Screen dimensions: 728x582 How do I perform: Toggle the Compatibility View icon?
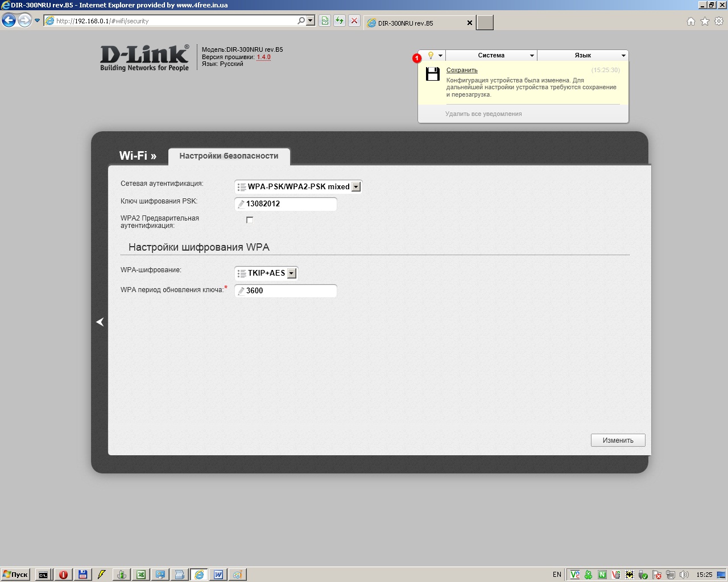tap(325, 20)
